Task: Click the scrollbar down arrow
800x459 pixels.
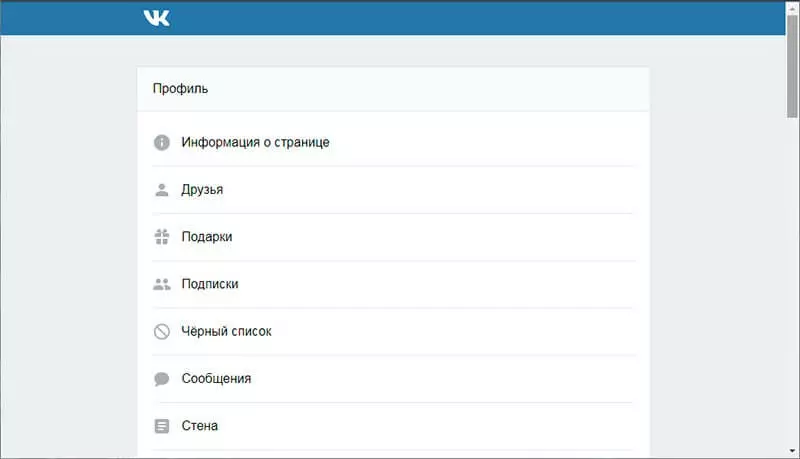Action: click(792, 452)
